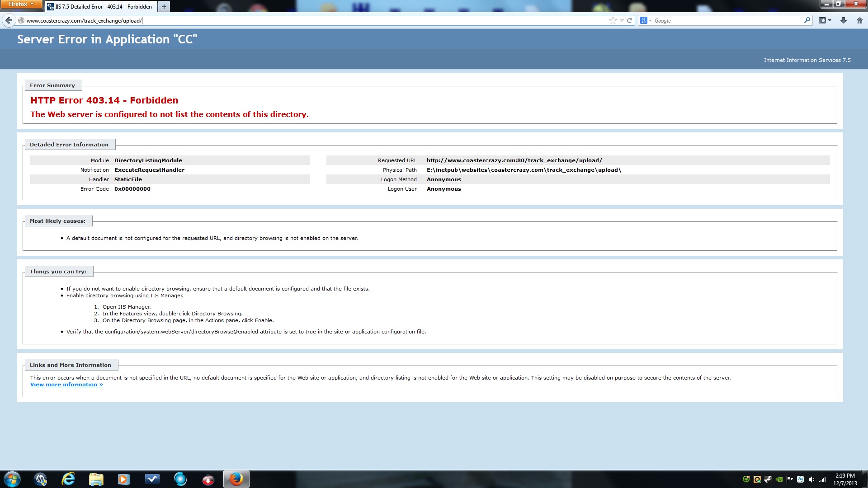
Task: Click the Server Error in Application heading
Action: pyautogui.click(x=107, y=39)
